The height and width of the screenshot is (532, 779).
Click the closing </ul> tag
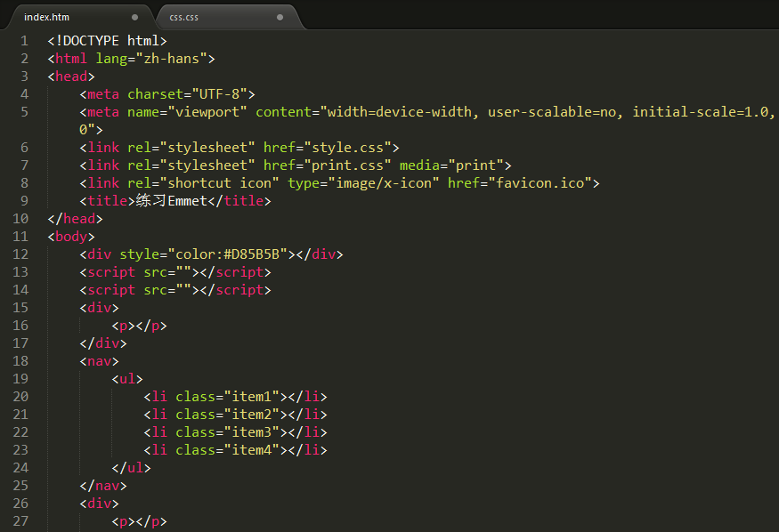(131, 468)
